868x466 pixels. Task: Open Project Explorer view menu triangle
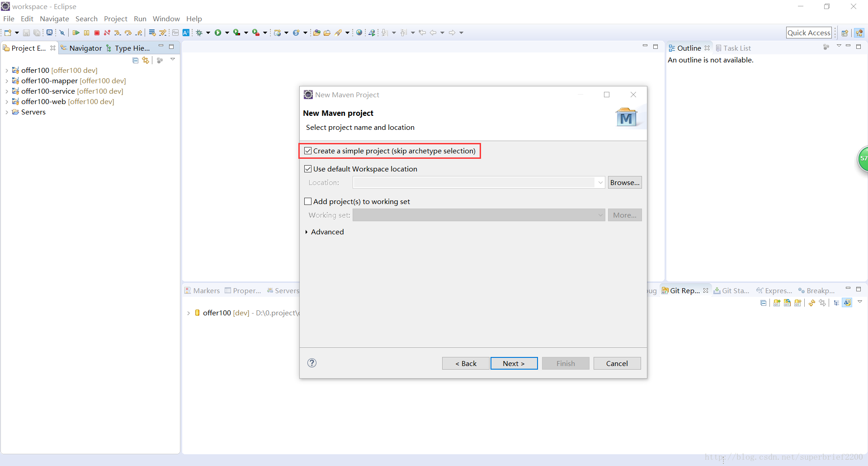point(173,60)
